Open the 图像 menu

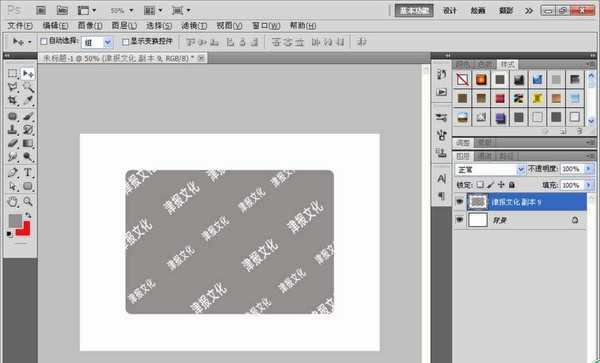90,26
